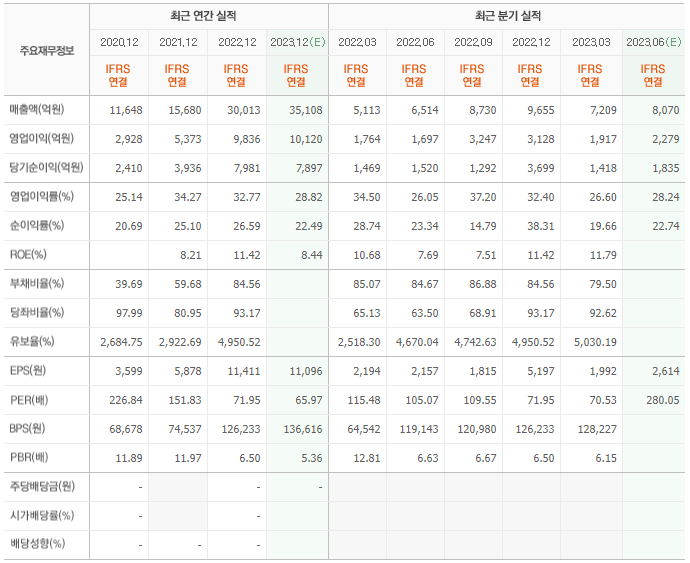The height and width of the screenshot is (563, 690).
Task: Click reserve ratio value 4,670.04
Action: [417, 342]
